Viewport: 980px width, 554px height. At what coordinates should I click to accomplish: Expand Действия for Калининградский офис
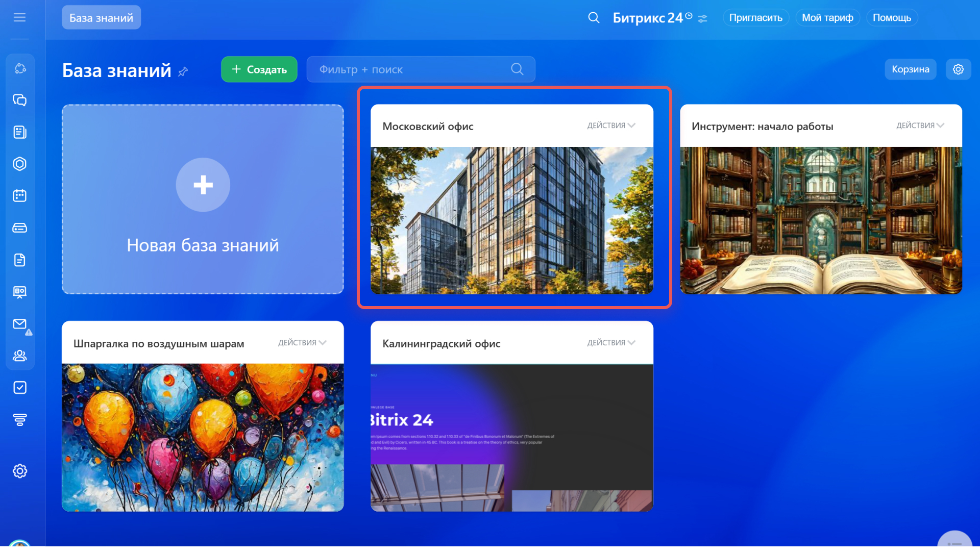(x=611, y=343)
